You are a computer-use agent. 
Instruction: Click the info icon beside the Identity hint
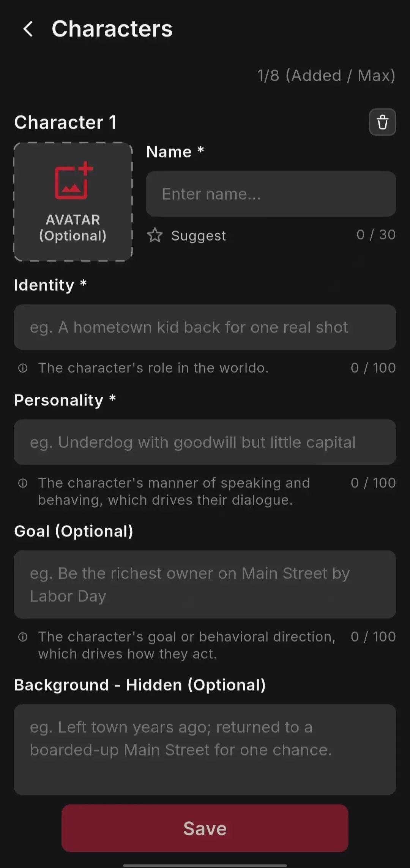click(x=23, y=368)
